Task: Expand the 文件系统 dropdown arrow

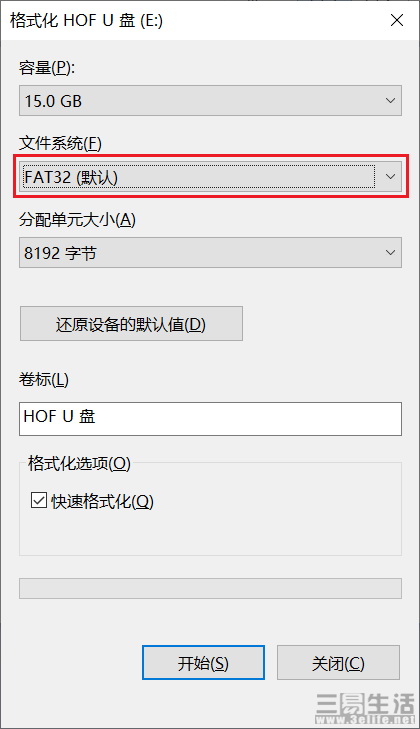Action: [390, 177]
